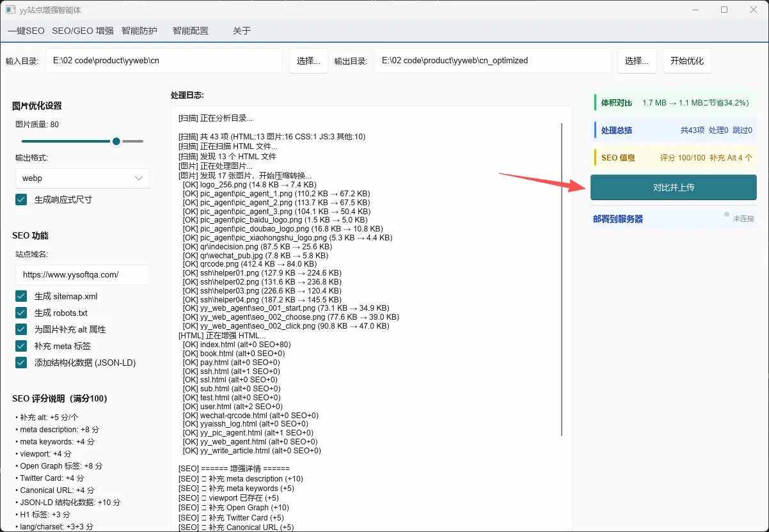Click the connection status dot indicator
Screen dimensions: 769x532
tap(726, 214)
